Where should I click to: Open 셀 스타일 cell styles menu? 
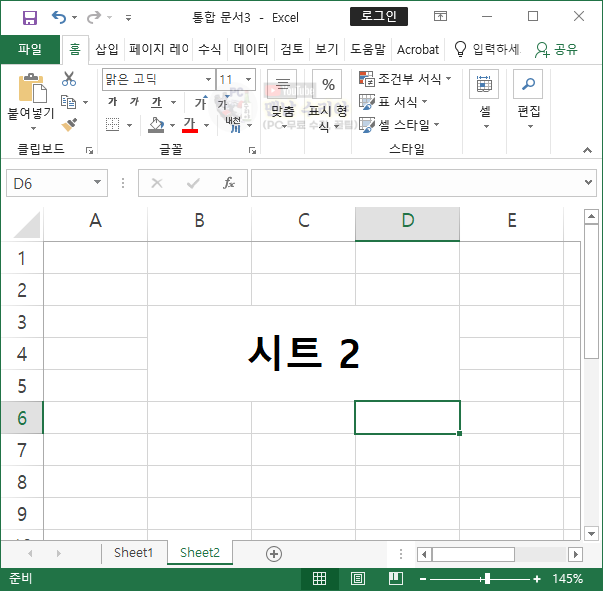point(399,125)
